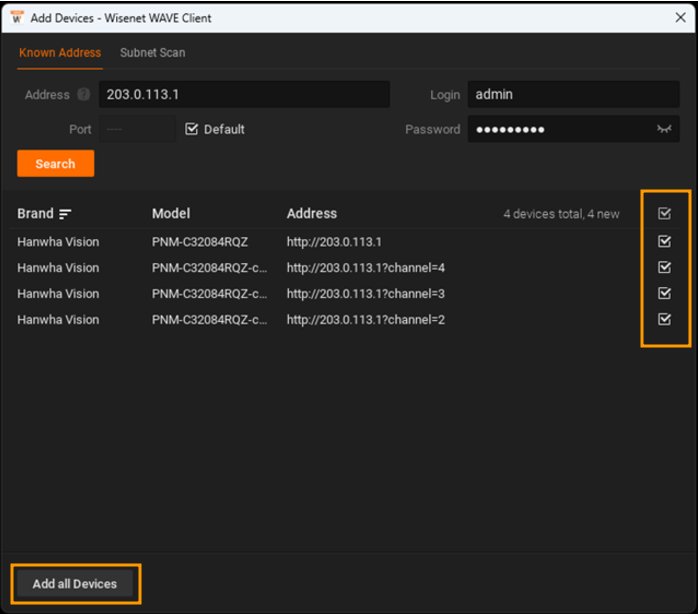Click the orange Search button
The width and height of the screenshot is (698, 614).
56,163
